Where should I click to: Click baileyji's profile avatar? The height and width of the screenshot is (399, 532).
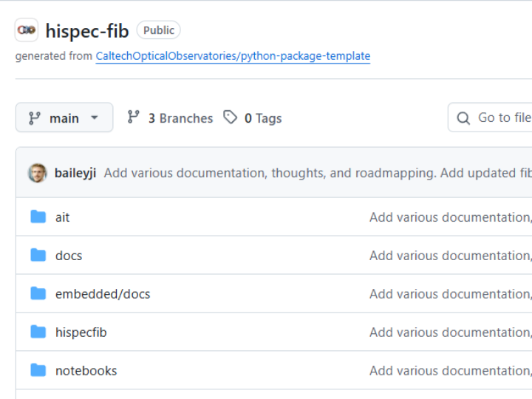point(38,173)
